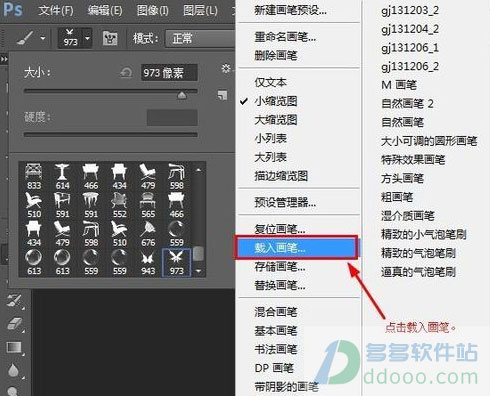Select the chair brush labeled 552
The height and width of the screenshot is (396, 490).
pos(119,205)
